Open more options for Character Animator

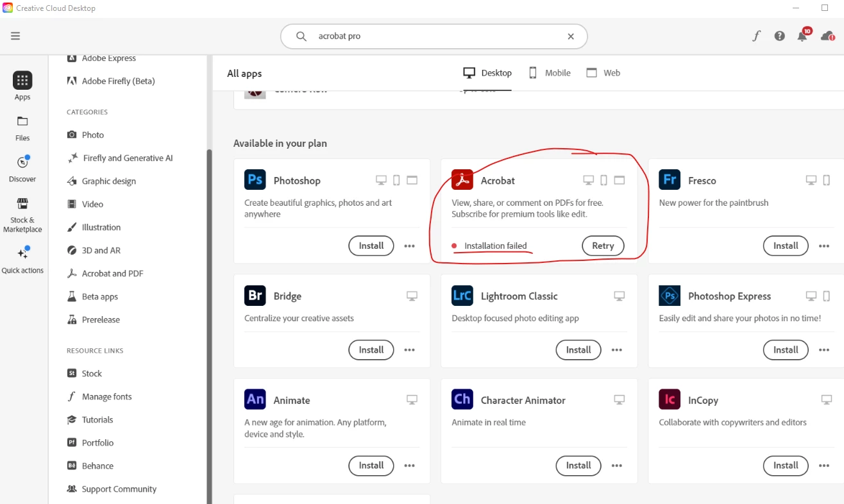(617, 465)
